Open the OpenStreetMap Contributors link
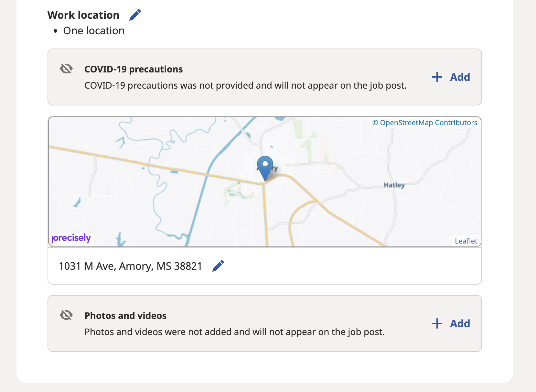 pyautogui.click(x=425, y=123)
